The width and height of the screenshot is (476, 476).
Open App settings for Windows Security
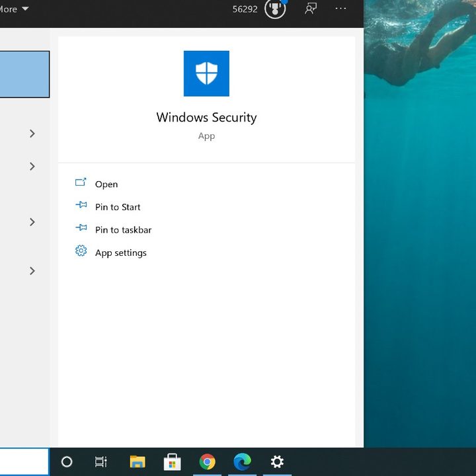120,253
